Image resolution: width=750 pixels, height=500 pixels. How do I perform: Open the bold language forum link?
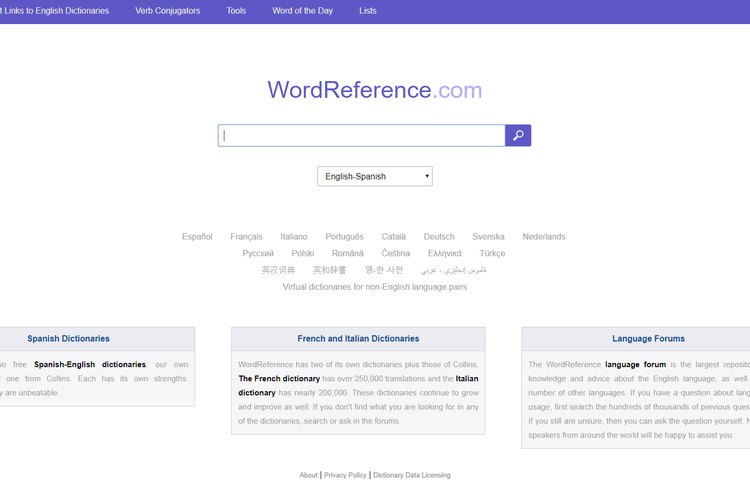pos(635,364)
